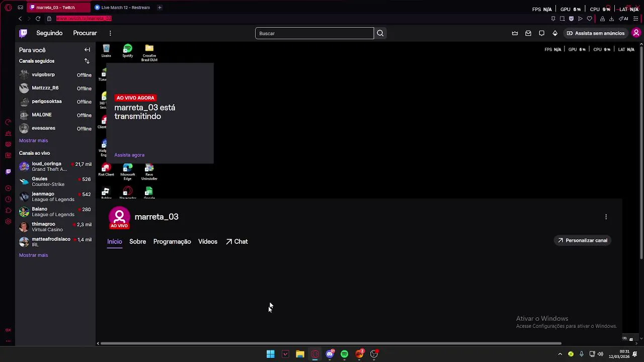
Task: Open Spotify from the taskbar
Action: click(x=344, y=354)
